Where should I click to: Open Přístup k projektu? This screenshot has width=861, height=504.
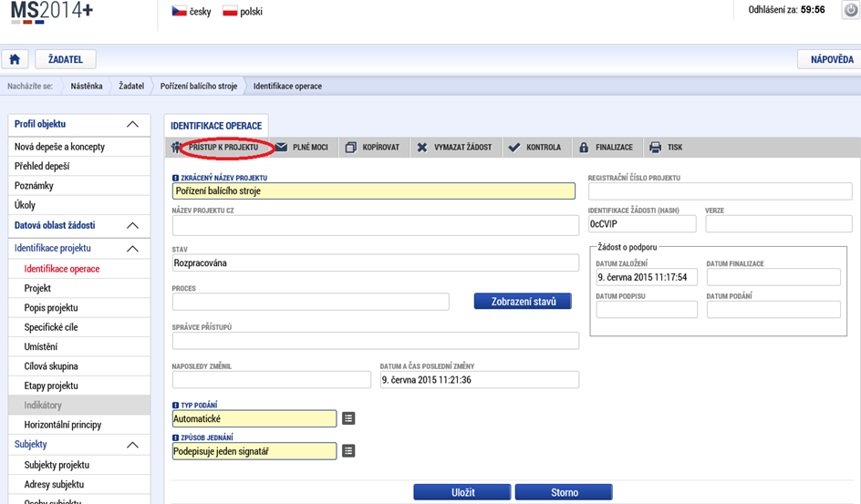coord(223,147)
